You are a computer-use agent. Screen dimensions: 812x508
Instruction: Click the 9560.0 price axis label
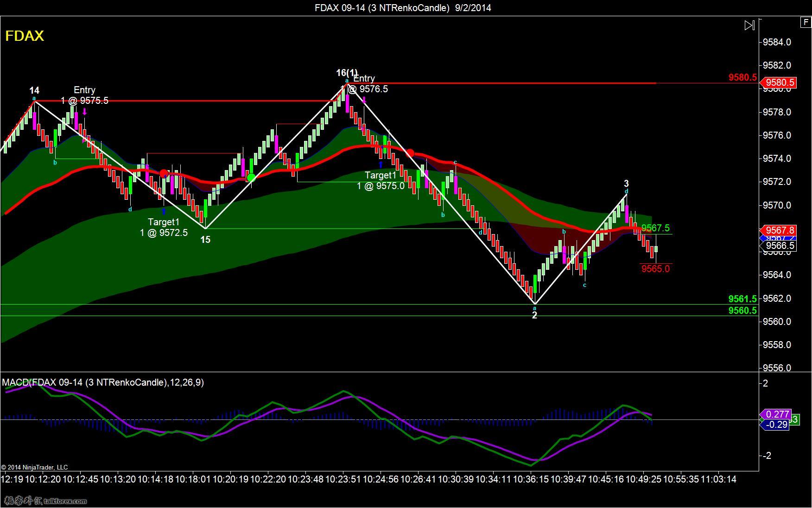777,322
